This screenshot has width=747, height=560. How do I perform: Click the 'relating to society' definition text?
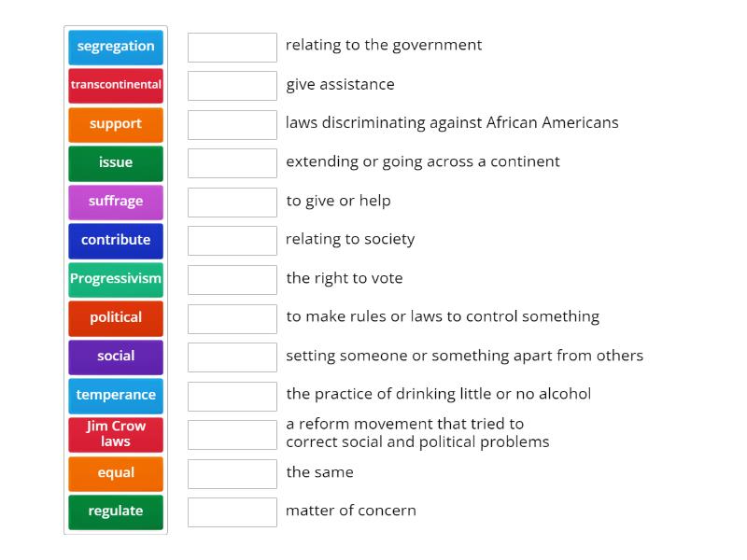(x=350, y=239)
